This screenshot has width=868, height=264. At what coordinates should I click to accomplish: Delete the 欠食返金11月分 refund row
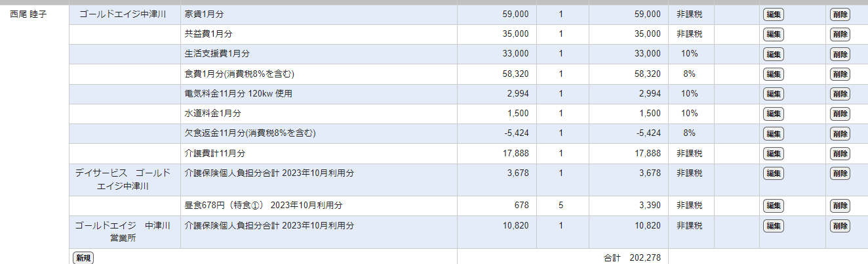840,133
